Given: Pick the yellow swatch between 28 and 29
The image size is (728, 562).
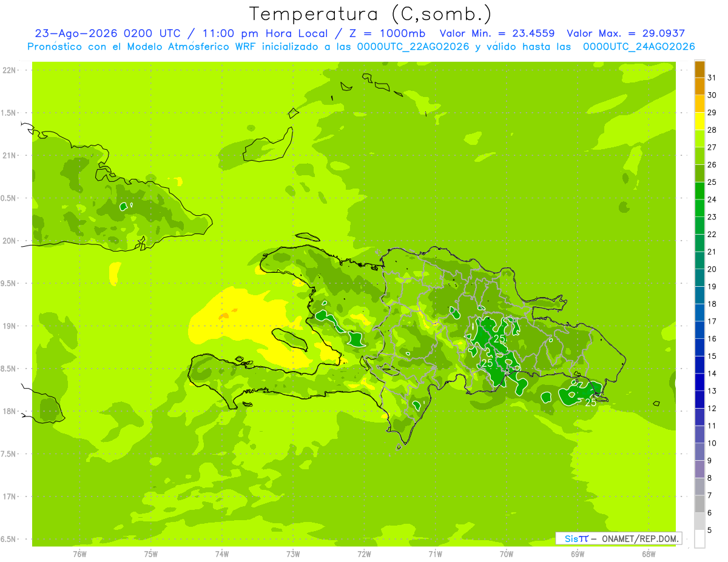Looking at the screenshot, I should pyautogui.click(x=699, y=121).
